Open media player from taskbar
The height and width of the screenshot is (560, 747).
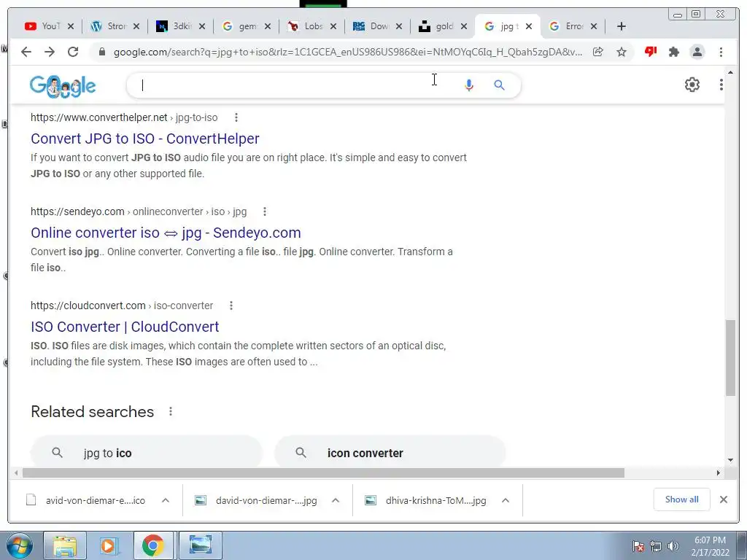[108, 545]
